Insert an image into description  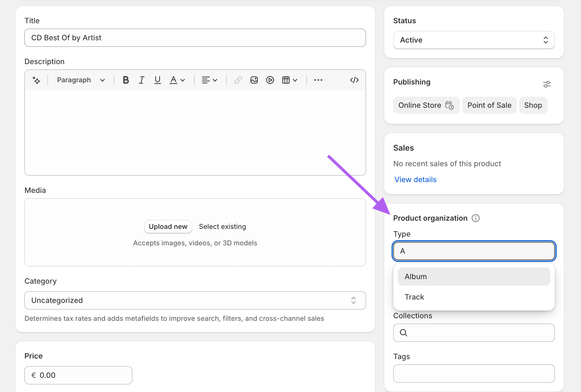tap(254, 80)
